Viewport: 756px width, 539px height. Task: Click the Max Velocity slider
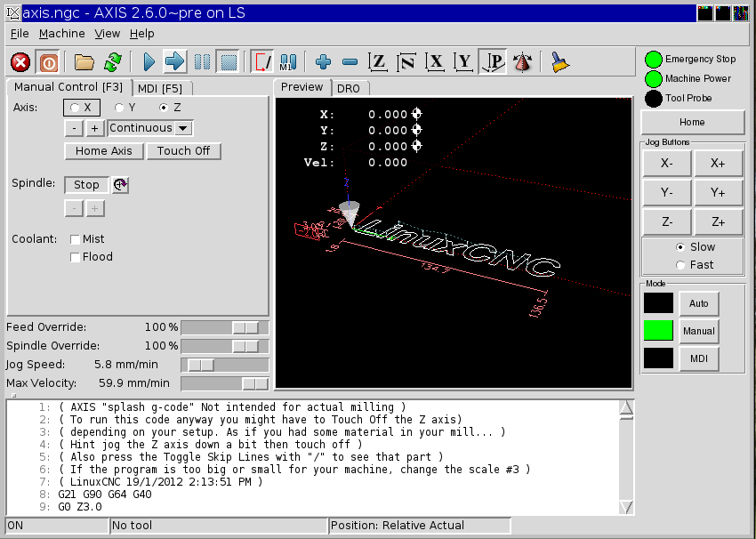click(225, 383)
